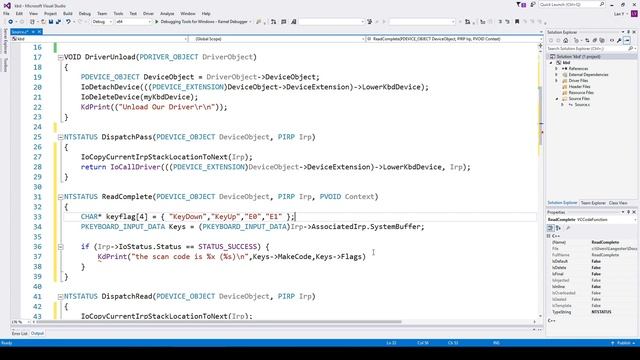Switch to the Team Explorer tab
640x360 pixels.
[x=593, y=203]
